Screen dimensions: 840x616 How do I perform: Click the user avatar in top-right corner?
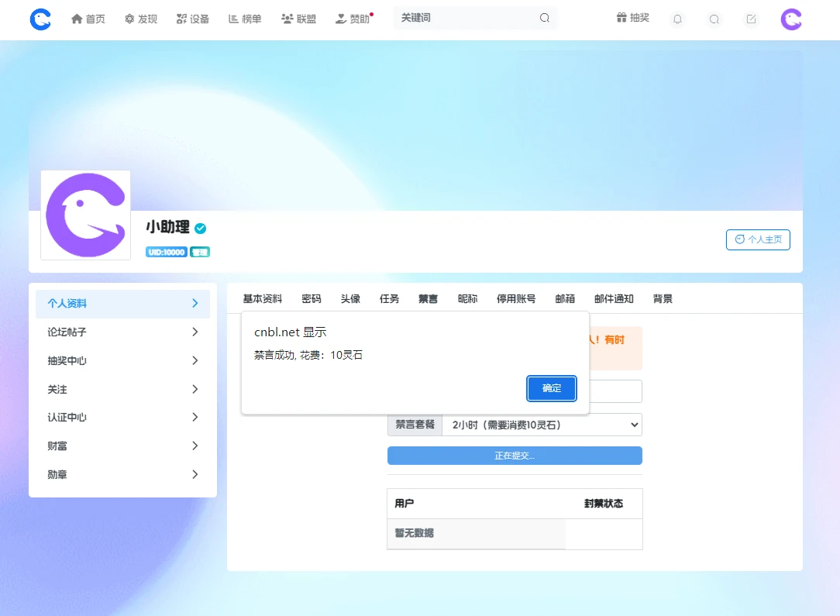pos(791,19)
